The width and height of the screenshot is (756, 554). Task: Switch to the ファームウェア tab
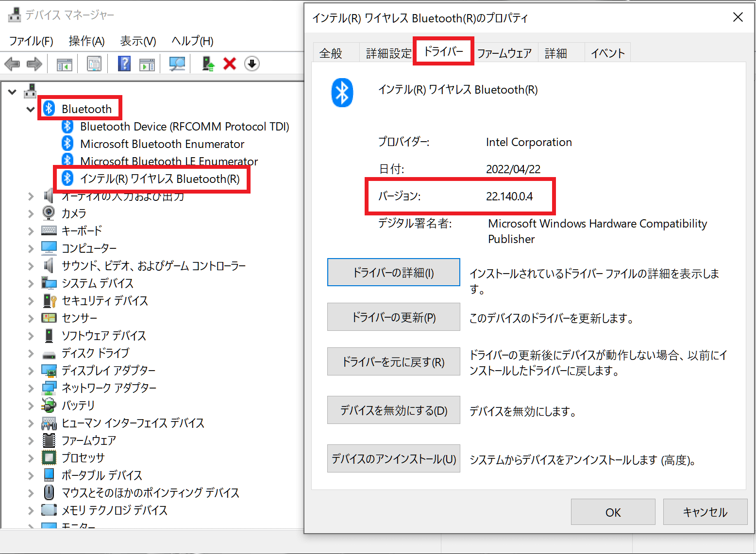pos(504,53)
